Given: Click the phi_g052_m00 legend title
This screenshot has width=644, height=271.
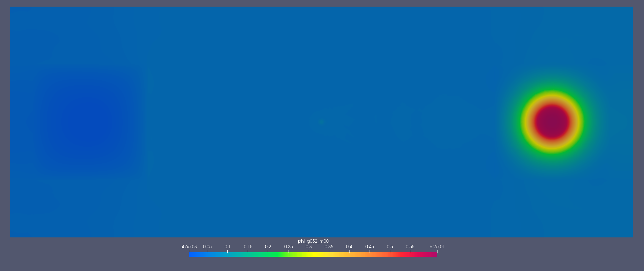Looking at the screenshot, I should point(313,241).
